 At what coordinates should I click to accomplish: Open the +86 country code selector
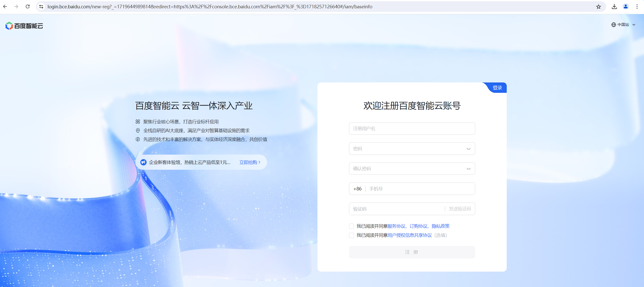coord(357,189)
